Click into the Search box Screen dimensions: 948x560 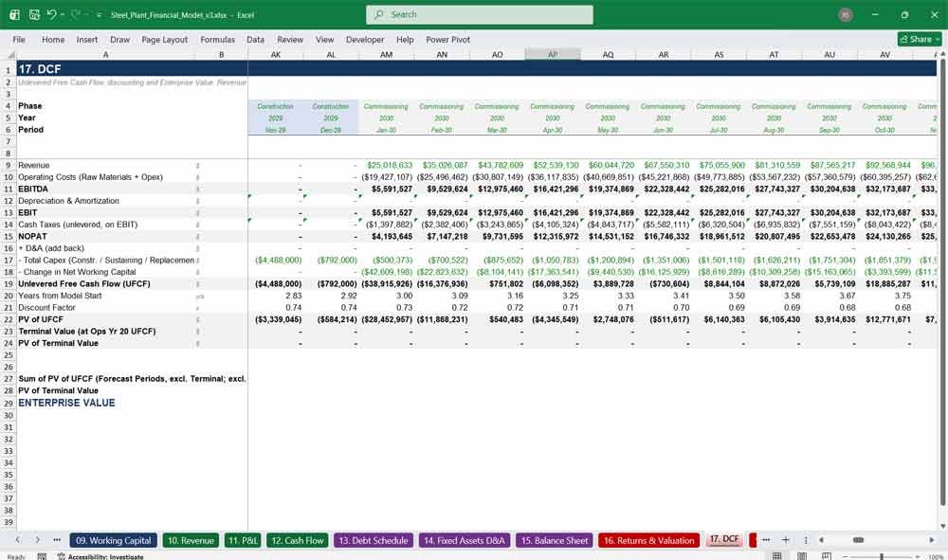[x=480, y=14]
